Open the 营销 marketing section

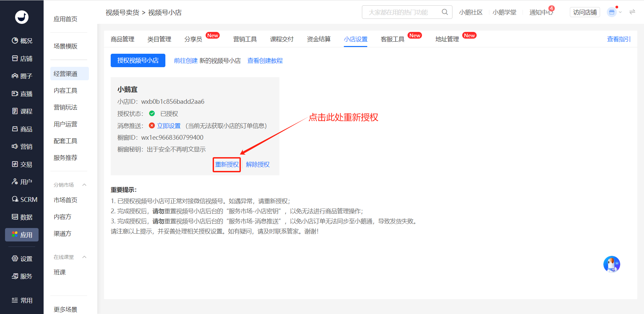(22, 146)
